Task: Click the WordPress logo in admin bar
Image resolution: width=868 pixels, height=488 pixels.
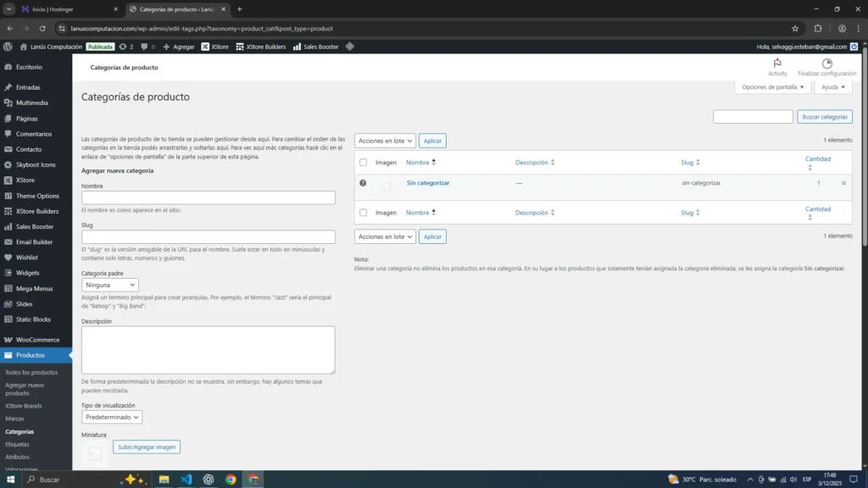Action: (8, 47)
